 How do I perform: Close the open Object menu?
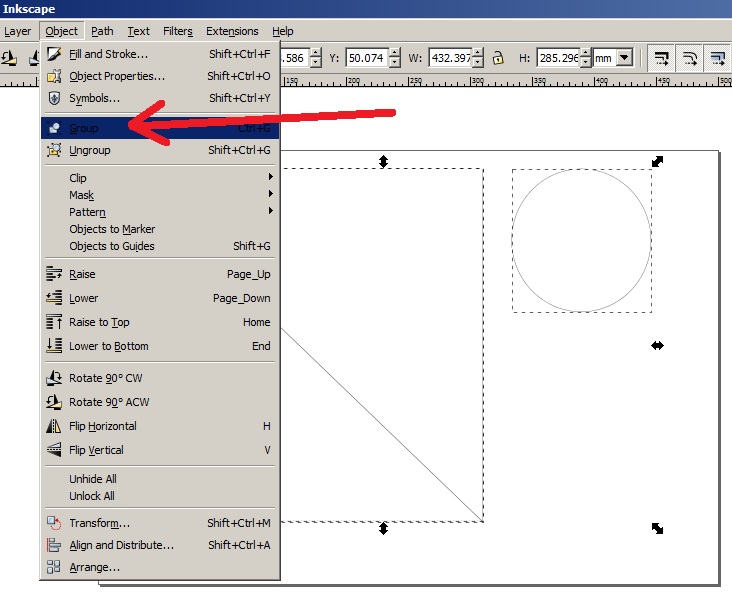62,31
